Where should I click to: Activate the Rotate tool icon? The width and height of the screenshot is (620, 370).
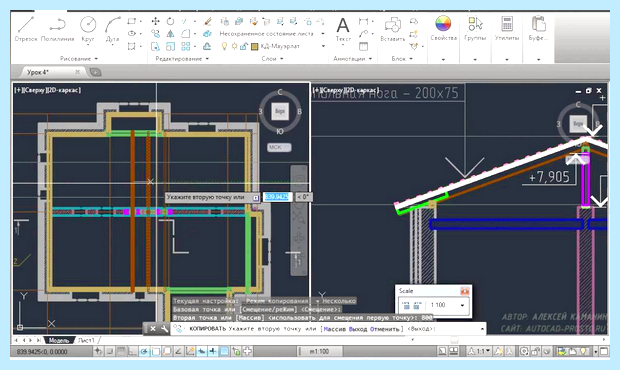[x=170, y=21]
